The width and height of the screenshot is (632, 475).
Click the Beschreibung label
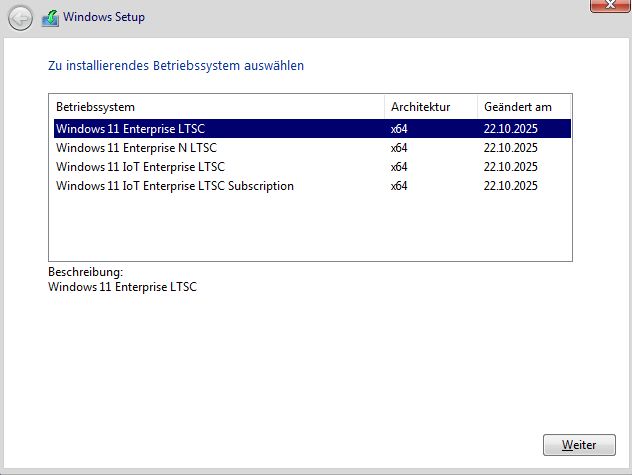pos(85,272)
